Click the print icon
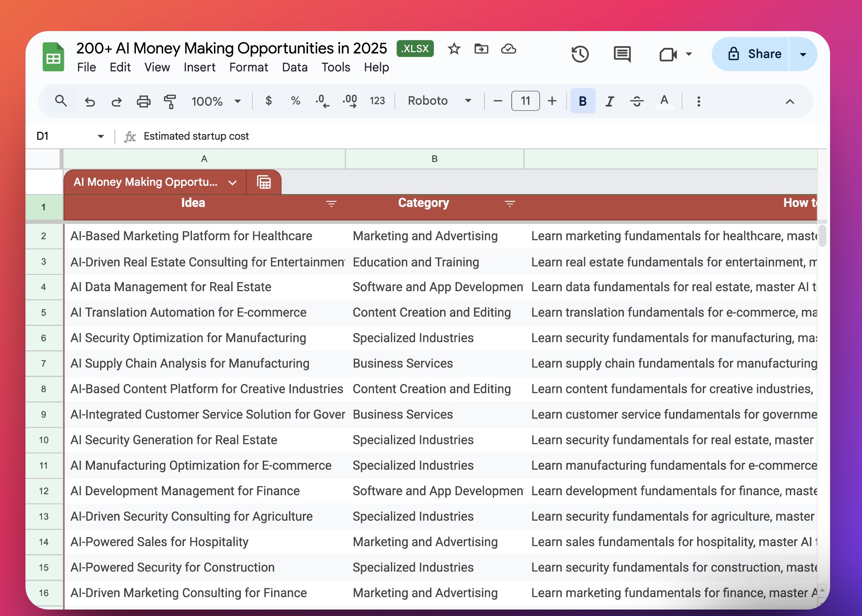Image resolution: width=862 pixels, height=616 pixels. click(x=143, y=101)
